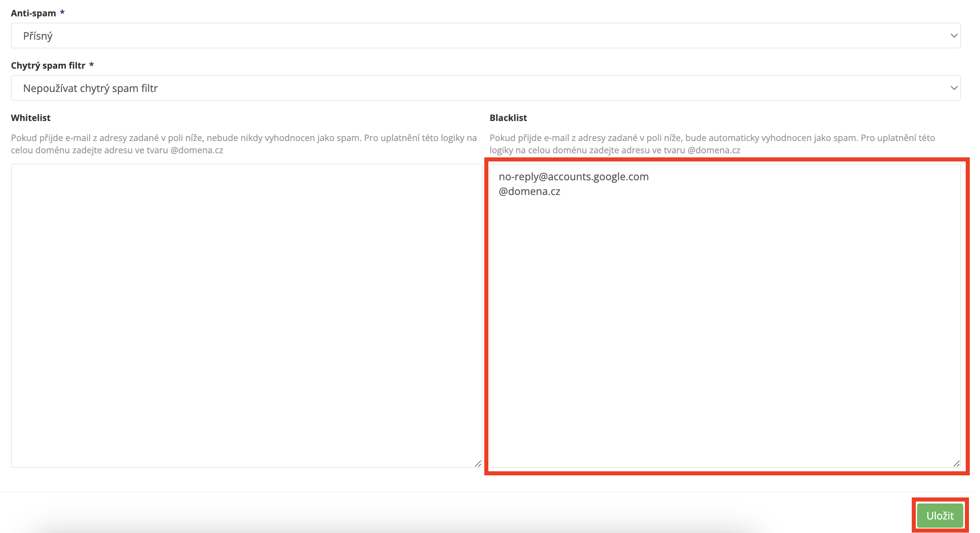Screen dimensions: 980x533
Task: Click required asterisk next to Anti-spam
Action: point(62,12)
